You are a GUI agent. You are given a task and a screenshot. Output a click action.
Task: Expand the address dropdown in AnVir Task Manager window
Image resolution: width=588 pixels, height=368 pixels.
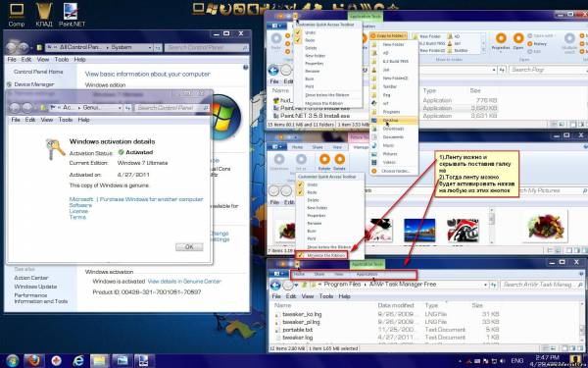pyautogui.click(x=487, y=285)
